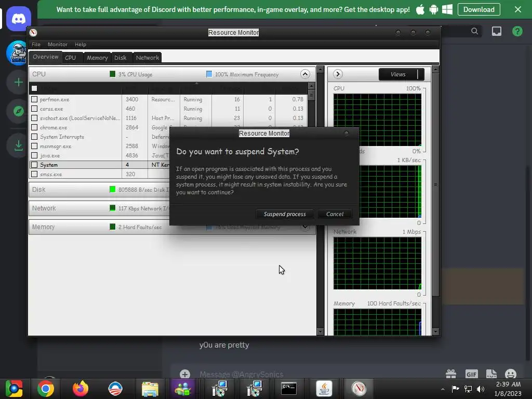Click Cancel in the suspend dialog
This screenshot has width=532, height=399.
(335, 214)
